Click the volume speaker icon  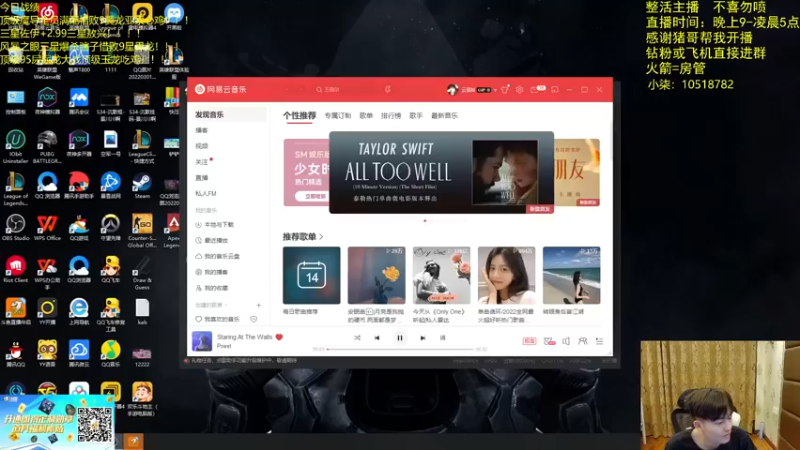pyautogui.click(x=566, y=341)
